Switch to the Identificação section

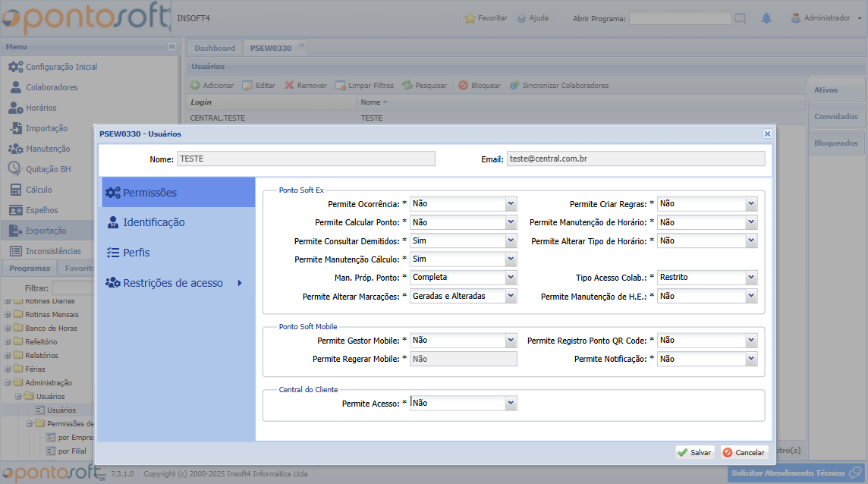click(x=154, y=222)
